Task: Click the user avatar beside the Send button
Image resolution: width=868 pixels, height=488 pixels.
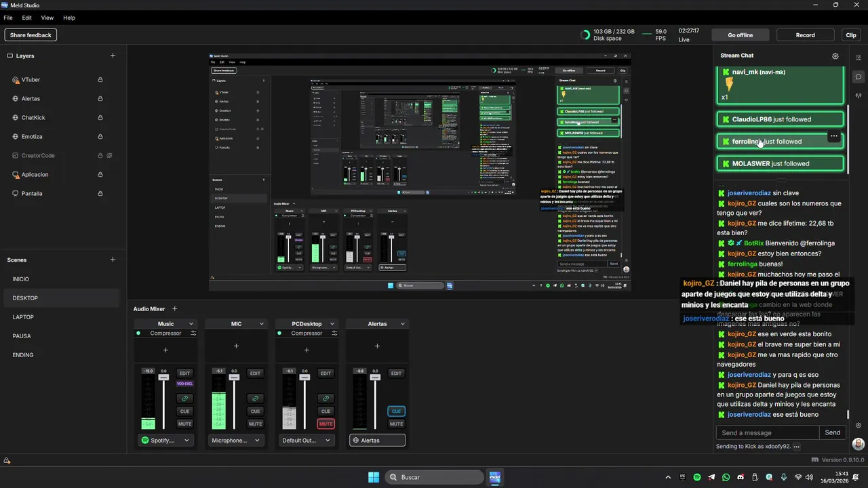Action: click(859, 444)
